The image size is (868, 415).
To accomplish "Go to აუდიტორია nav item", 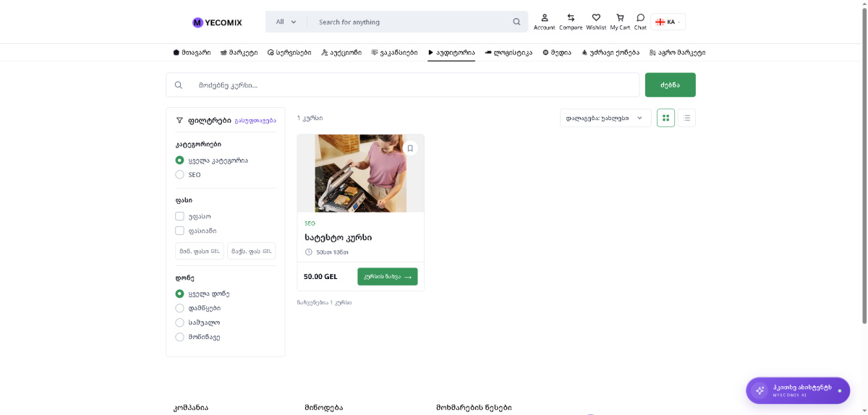I will (x=451, y=52).
